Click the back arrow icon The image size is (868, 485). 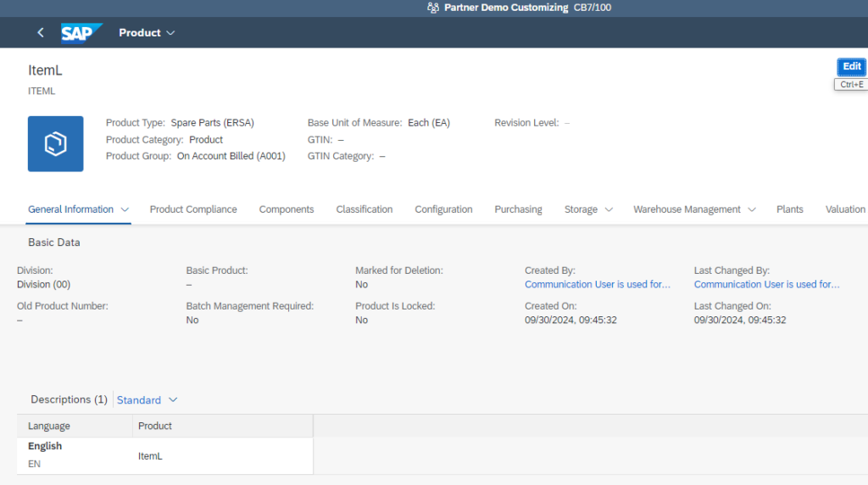40,33
